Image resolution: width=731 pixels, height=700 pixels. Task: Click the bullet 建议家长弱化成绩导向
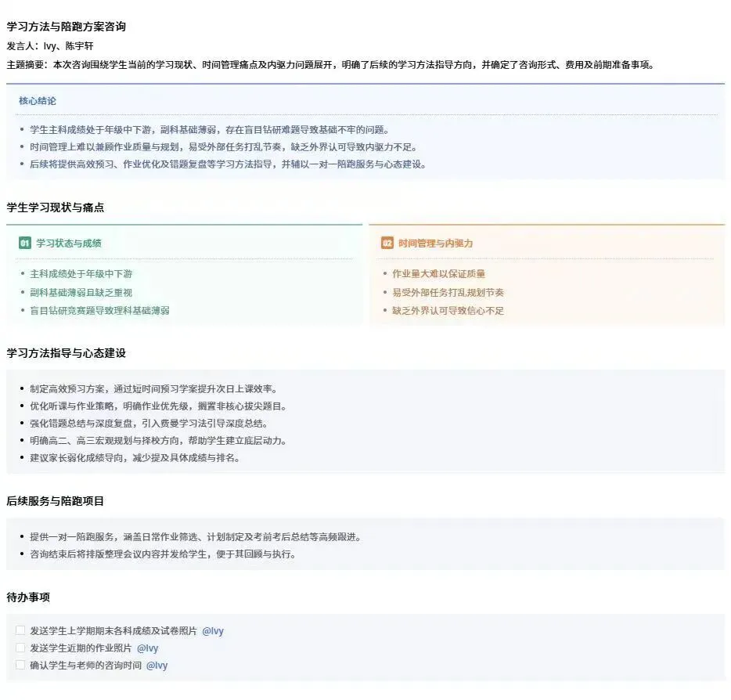coord(135,458)
